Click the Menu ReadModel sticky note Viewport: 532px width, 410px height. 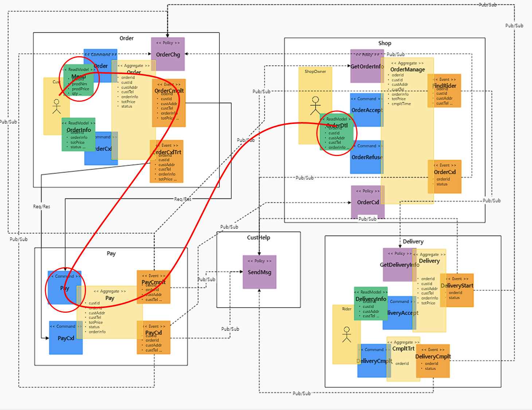(x=78, y=80)
